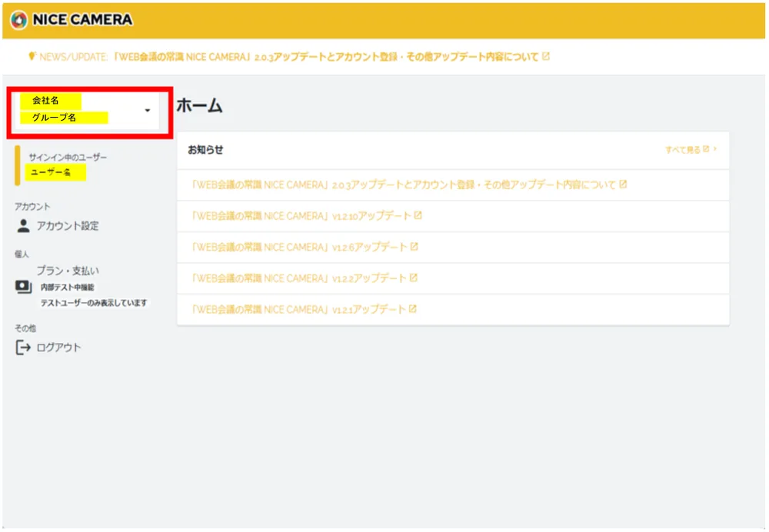This screenshot has width=769, height=532.
Task: Select the グループ名 group name field
Action: (64, 118)
